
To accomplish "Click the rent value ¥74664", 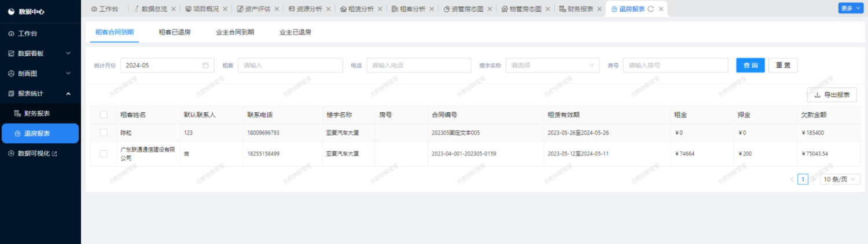I will click(x=685, y=154).
